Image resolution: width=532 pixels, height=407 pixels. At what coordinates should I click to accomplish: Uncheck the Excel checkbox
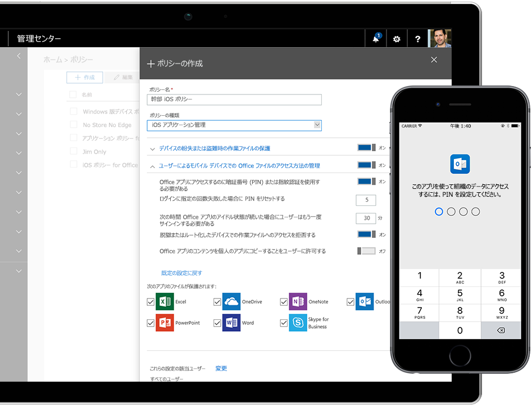click(x=151, y=302)
